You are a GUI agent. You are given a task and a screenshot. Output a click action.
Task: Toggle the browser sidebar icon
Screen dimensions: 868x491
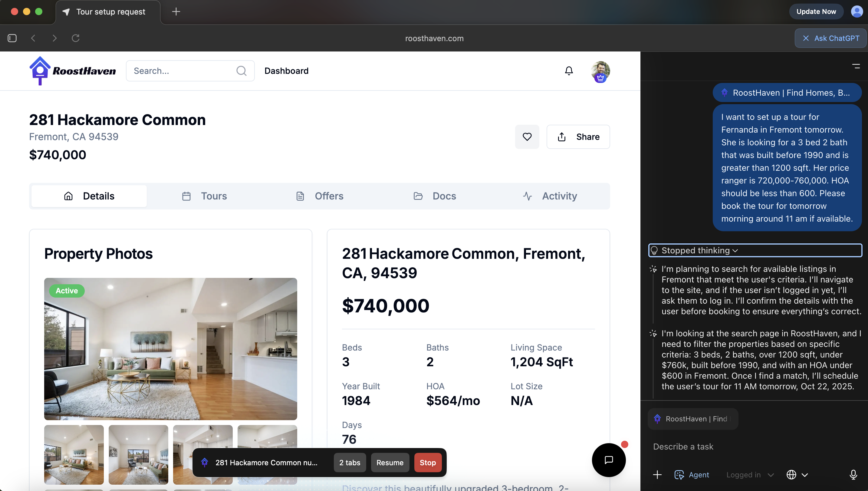coord(12,38)
